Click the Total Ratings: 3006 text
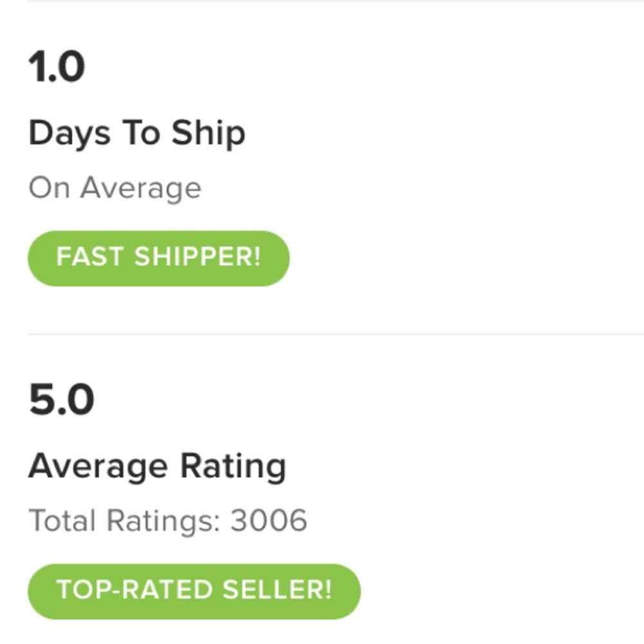 tap(167, 521)
